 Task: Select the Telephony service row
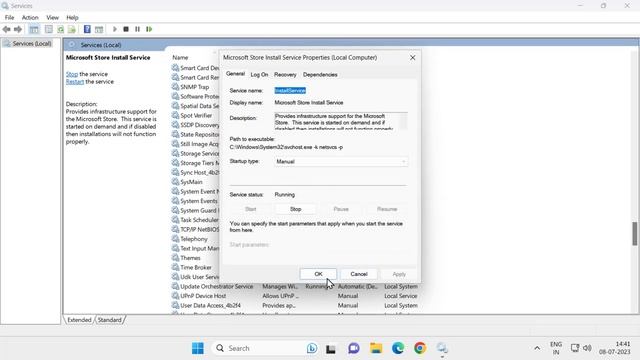pos(194,239)
